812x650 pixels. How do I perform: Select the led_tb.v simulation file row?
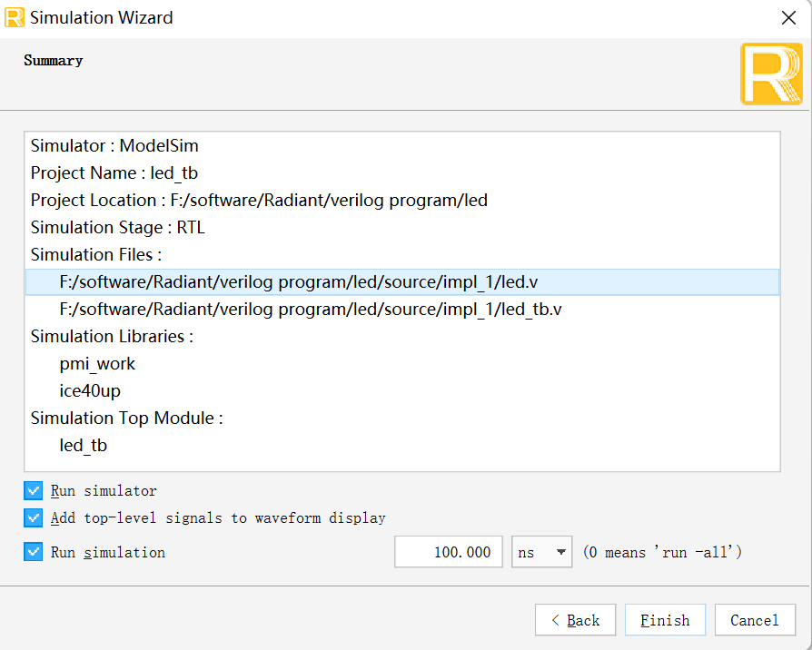[x=402, y=310]
